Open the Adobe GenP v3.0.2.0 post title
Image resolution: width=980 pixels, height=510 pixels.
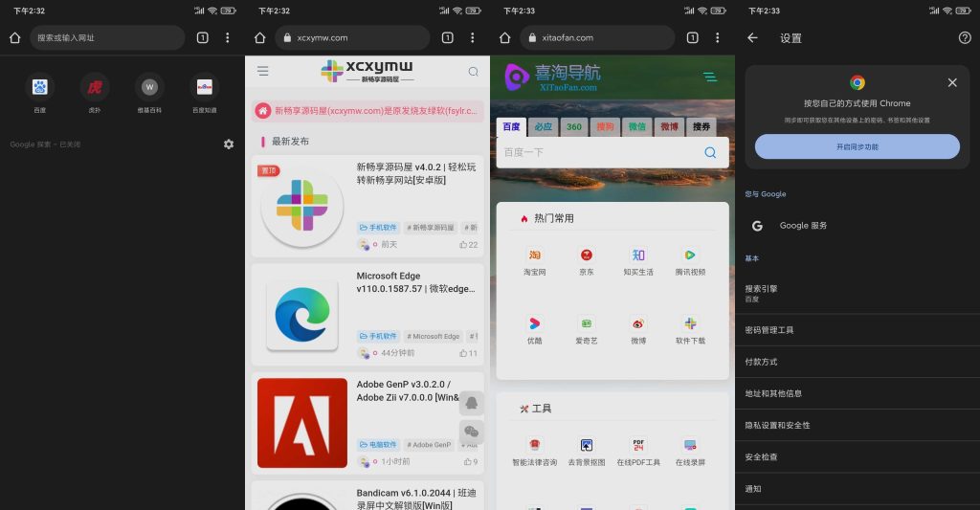coord(408,390)
